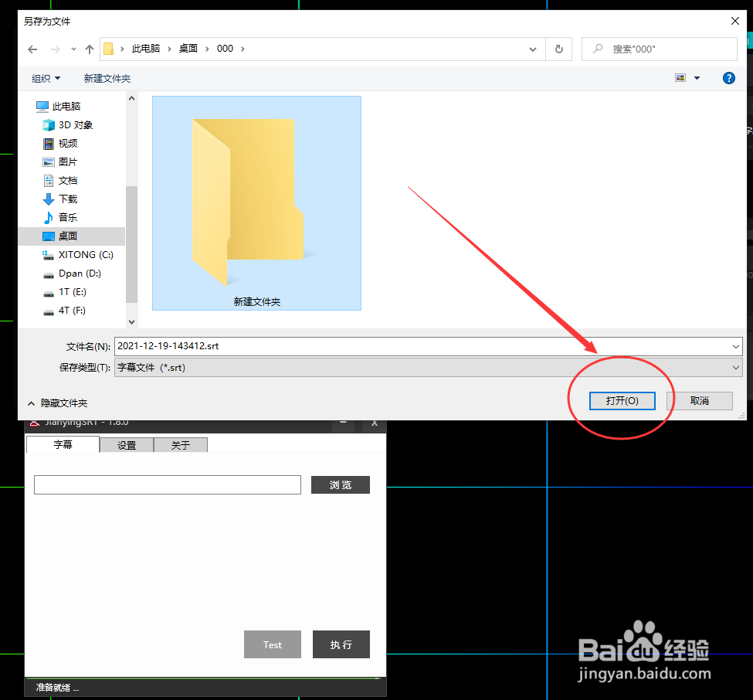Refresh the 000 folder view

[559, 49]
